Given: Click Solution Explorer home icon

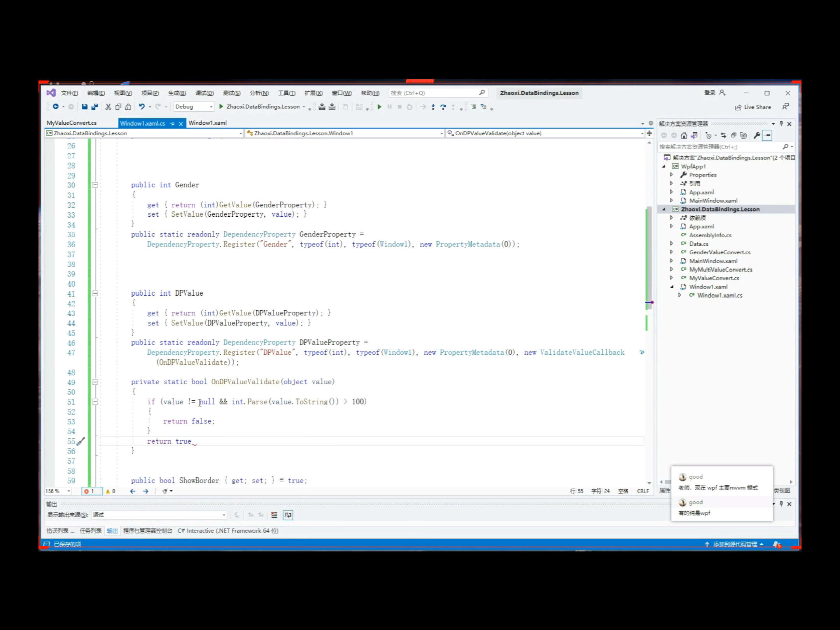Looking at the screenshot, I should (684, 135).
